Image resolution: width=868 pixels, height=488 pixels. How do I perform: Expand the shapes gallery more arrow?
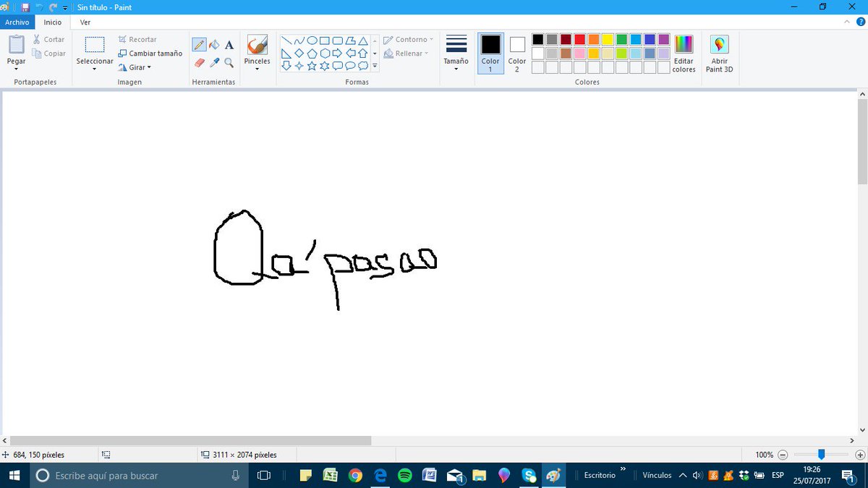click(x=375, y=66)
